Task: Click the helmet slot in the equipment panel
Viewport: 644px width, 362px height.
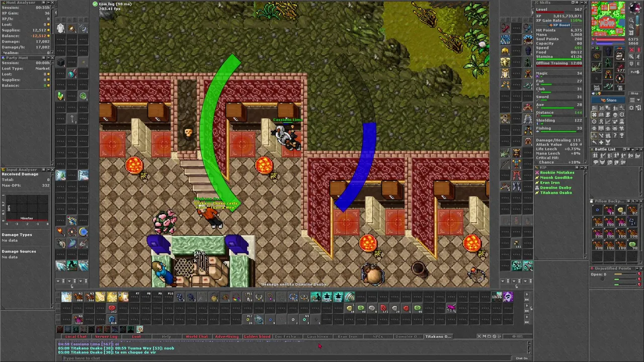Action: point(608,51)
